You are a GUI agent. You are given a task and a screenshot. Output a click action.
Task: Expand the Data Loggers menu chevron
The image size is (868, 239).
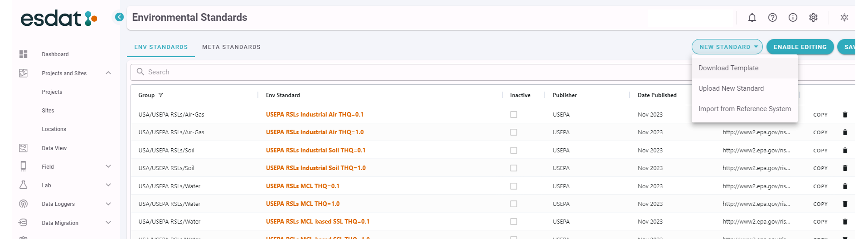[108, 204]
